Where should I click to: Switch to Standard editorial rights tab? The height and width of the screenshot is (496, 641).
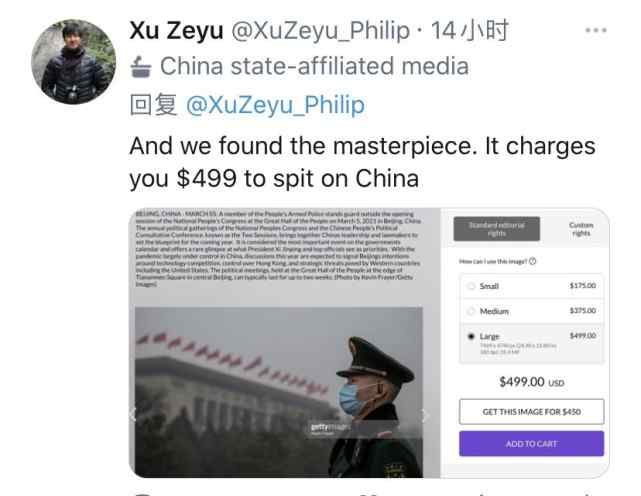point(496,229)
